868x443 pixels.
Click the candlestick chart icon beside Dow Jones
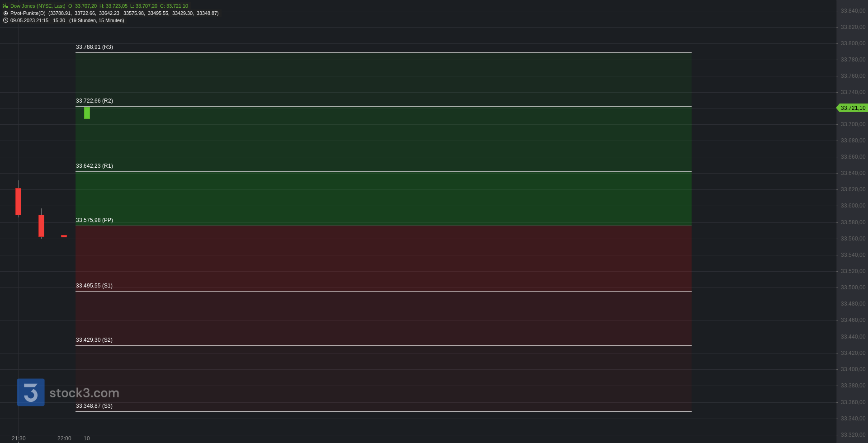tap(5, 6)
